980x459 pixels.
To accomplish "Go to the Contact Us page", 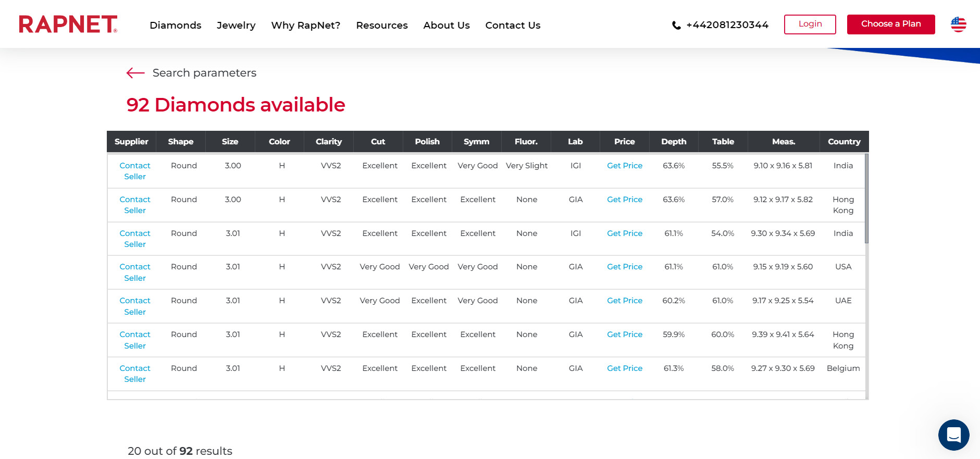I will tap(513, 25).
